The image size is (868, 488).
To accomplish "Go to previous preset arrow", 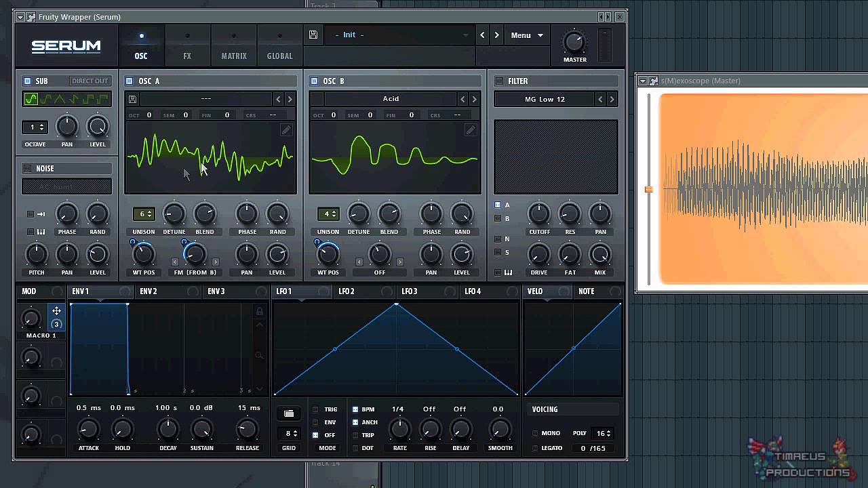I will 482,35.
